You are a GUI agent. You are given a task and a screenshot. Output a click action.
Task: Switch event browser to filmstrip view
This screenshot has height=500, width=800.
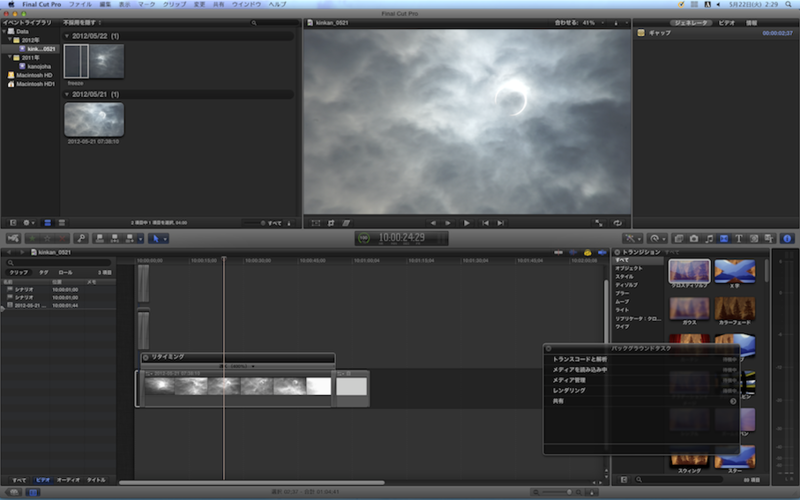(47, 223)
